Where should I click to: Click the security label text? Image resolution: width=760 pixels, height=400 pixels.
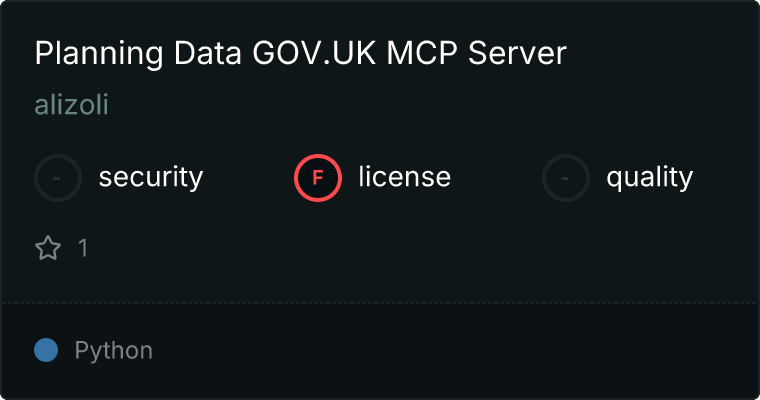[x=150, y=178]
